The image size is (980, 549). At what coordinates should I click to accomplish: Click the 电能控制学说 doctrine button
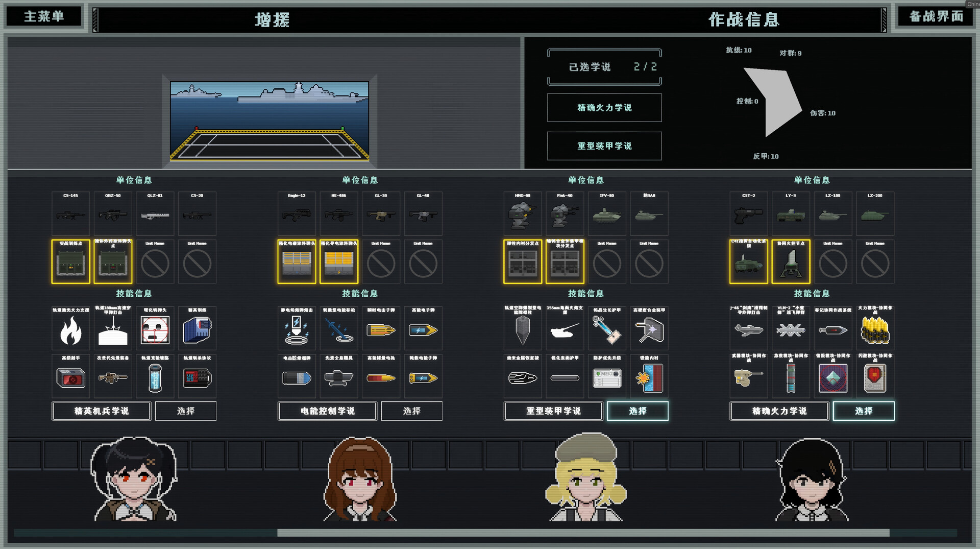[327, 411]
